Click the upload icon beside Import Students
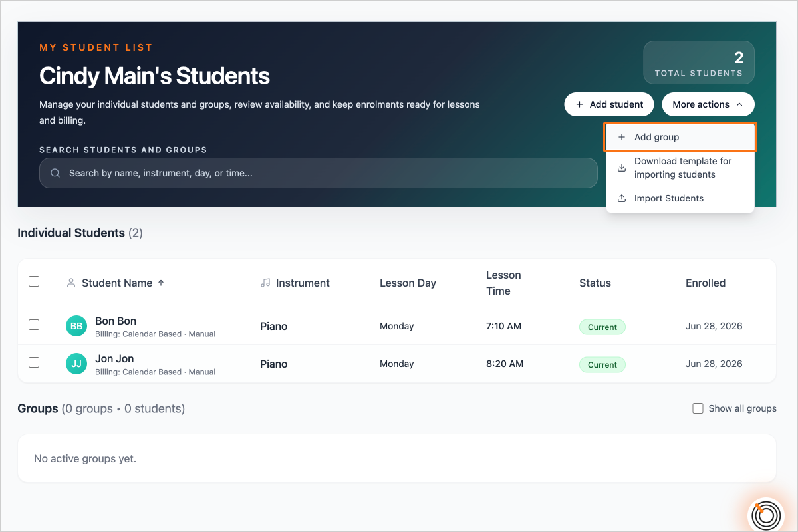This screenshot has width=798, height=532. coord(622,198)
